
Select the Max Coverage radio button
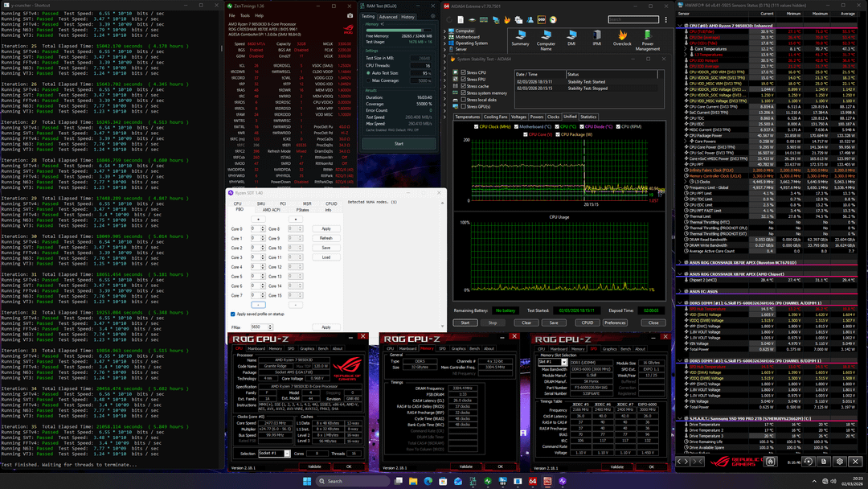click(368, 80)
